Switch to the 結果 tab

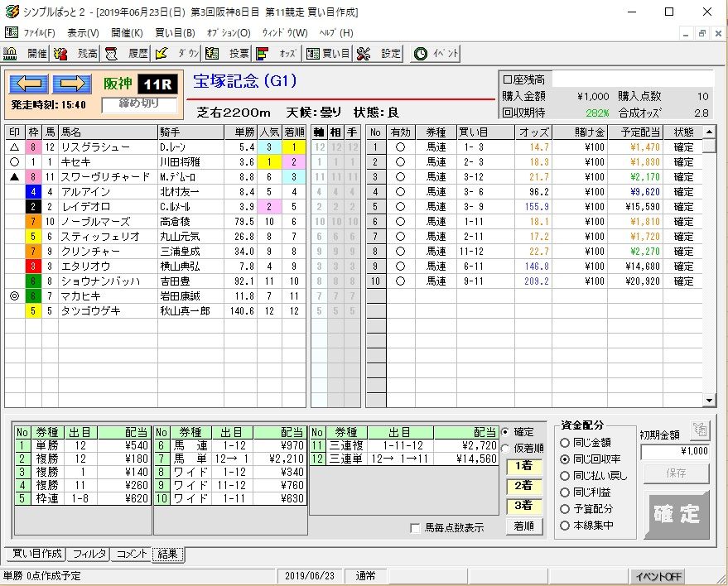(x=168, y=555)
